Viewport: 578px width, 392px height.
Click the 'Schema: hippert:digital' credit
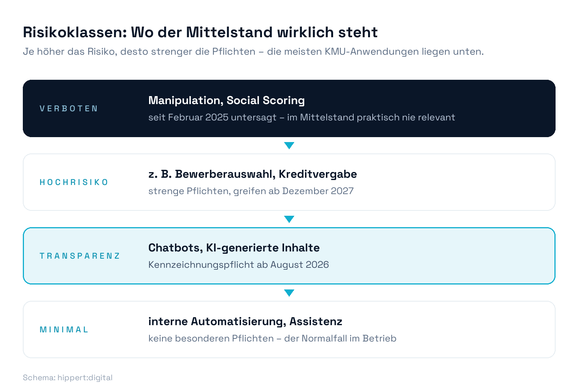coord(68,378)
